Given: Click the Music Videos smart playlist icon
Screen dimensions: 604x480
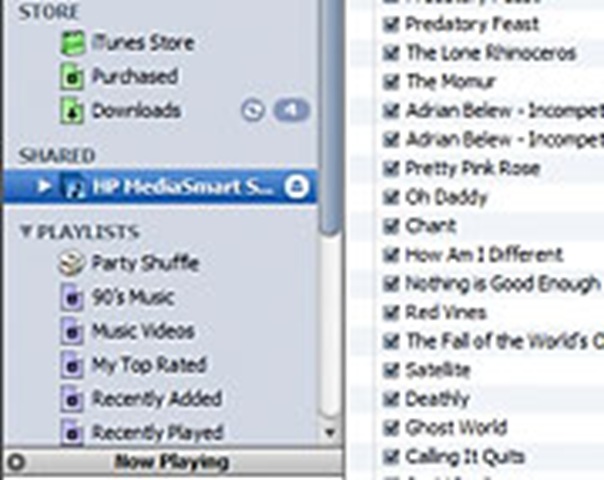Looking at the screenshot, I should (x=72, y=332).
